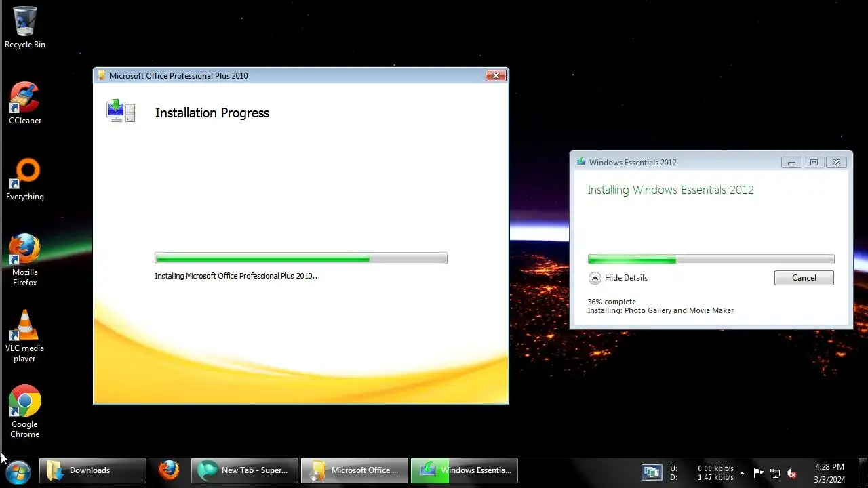Close the Microsoft Office installer window
The image size is (868, 488).
(x=496, y=75)
